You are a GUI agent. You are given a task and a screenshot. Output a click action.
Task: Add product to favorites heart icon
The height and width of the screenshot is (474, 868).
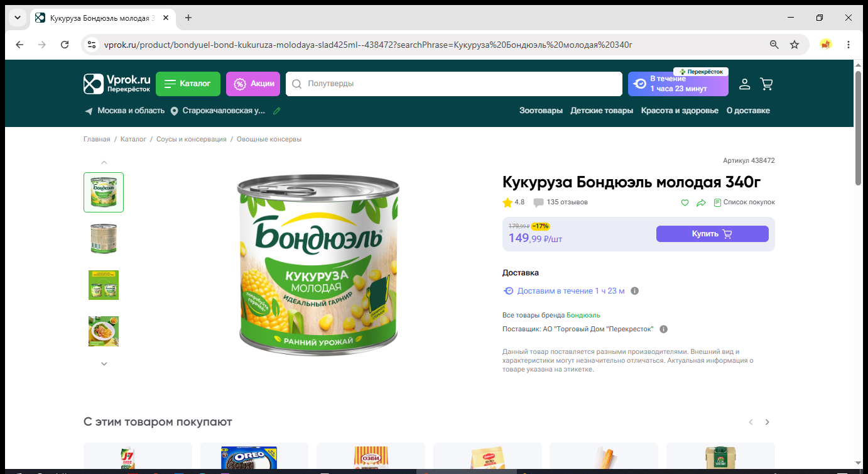pos(685,202)
